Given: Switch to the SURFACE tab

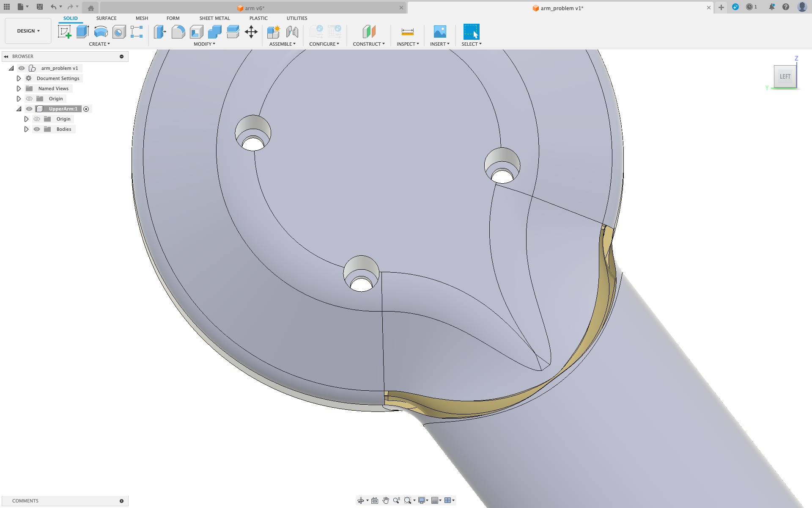Looking at the screenshot, I should click(106, 18).
